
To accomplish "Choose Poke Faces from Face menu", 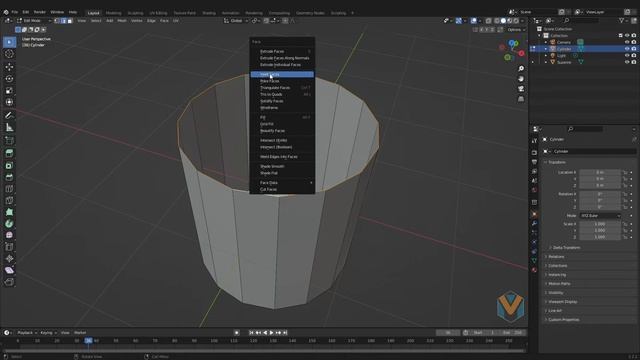I will tap(282, 81).
